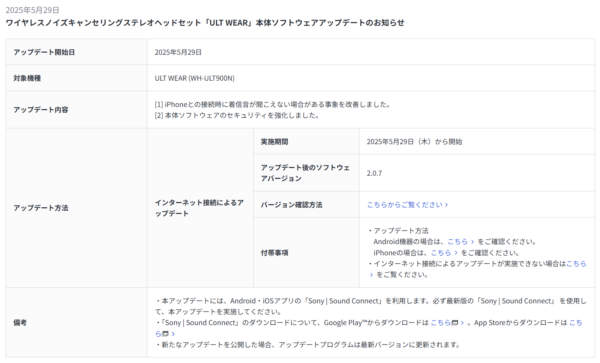Viewport: 600px width, 363px height.
Task: Click the 'アップデート内容' row header
Action: click(x=77, y=110)
